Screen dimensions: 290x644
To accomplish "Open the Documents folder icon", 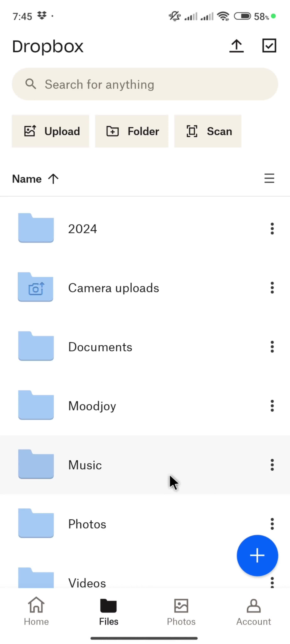I will point(36,346).
